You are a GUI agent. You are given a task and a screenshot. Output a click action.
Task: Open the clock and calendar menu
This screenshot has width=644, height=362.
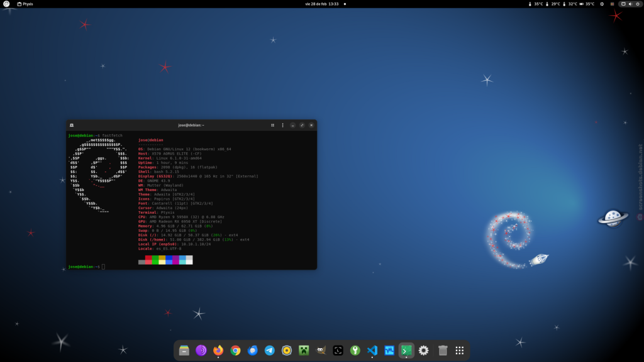322,4
